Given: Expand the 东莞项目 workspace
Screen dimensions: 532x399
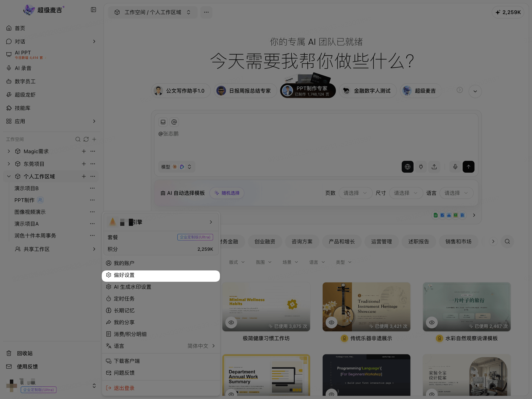Looking at the screenshot, I should pyautogui.click(x=9, y=164).
